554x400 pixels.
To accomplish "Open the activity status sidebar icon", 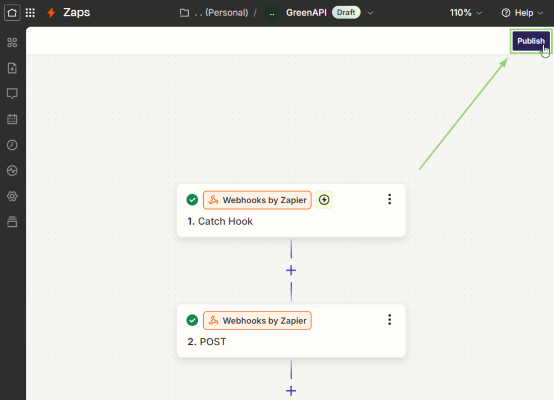I will 12,171.
